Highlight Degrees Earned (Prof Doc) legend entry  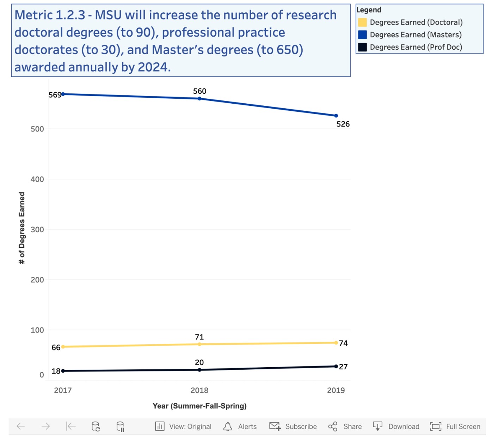pyautogui.click(x=416, y=47)
